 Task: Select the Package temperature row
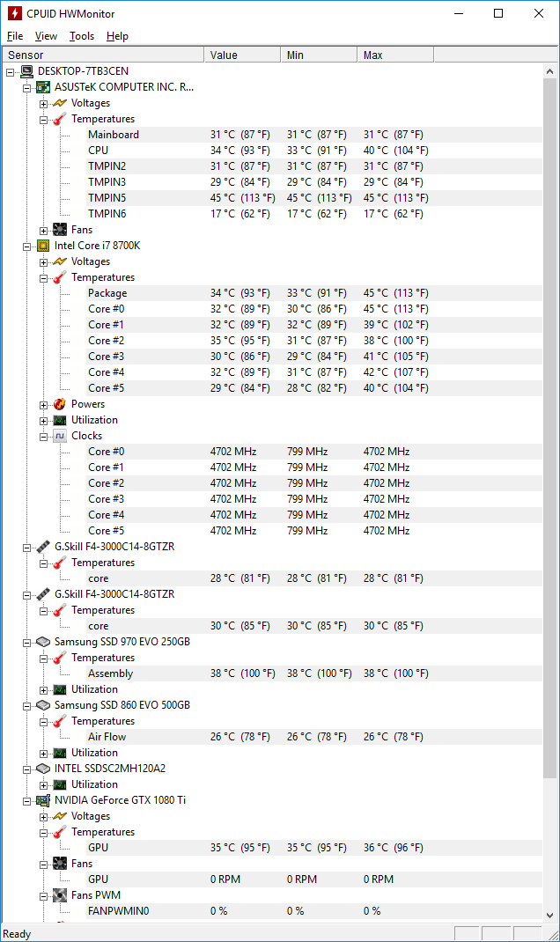[313, 293]
